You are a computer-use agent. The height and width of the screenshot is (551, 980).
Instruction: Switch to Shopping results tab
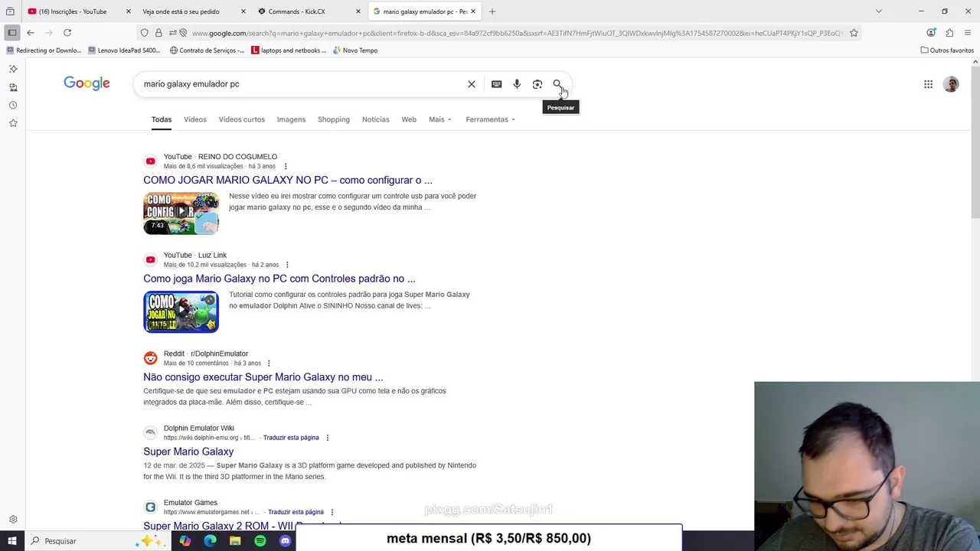point(334,119)
